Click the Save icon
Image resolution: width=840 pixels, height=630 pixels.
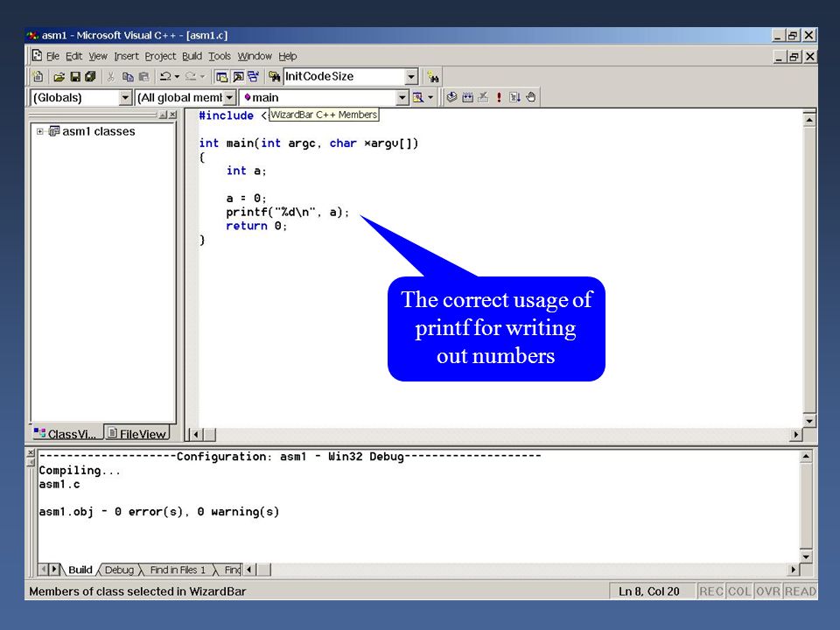pos(75,77)
